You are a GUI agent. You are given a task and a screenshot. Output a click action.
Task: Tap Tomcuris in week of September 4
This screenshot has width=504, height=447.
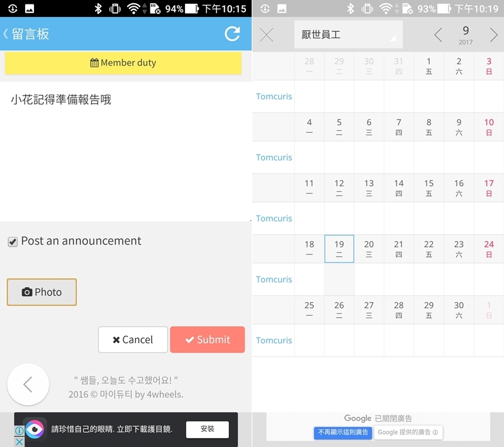(x=274, y=157)
